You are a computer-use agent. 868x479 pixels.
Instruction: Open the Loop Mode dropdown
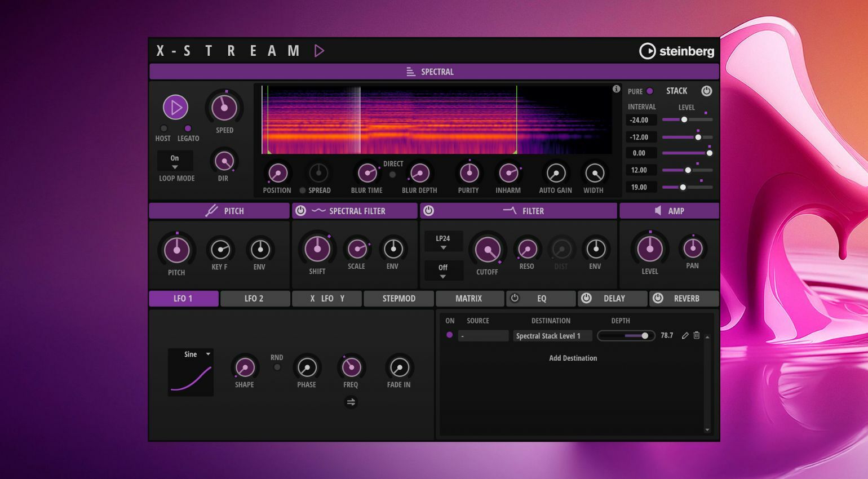click(175, 161)
